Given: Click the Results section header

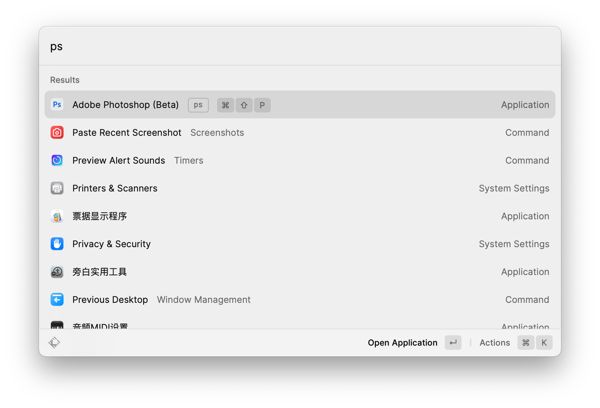Looking at the screenshot, I should click(65, 80).
